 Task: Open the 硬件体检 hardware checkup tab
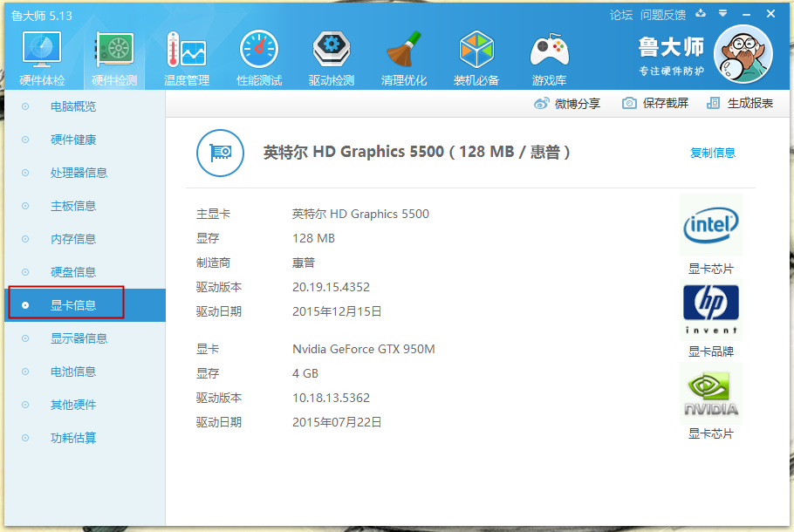(x=42, y=58)
